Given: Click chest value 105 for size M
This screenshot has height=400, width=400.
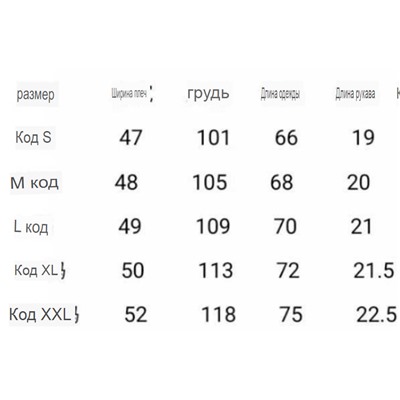Looking at the screenshot, I should pos(210,183).
